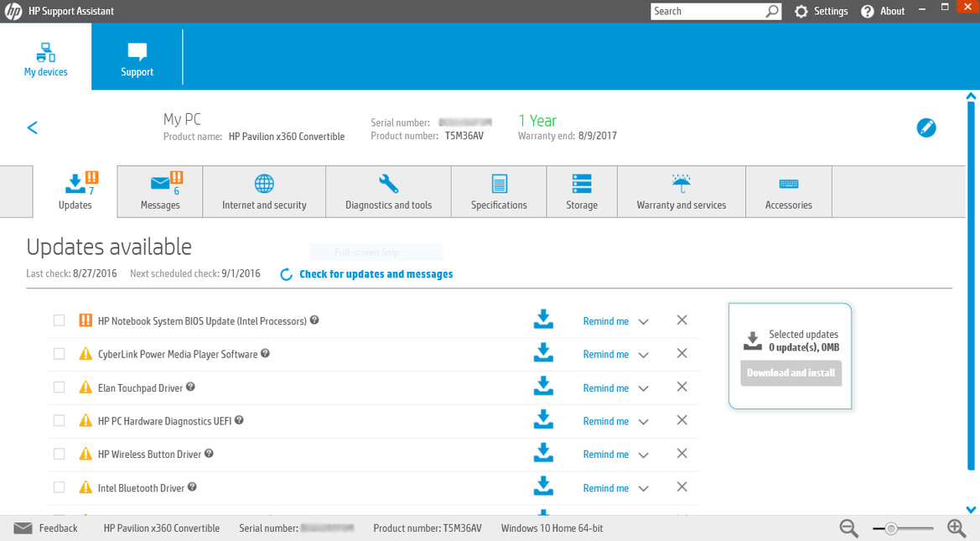Image resolution: width=980 pixels, height=541 pixels.
Task: Click the magnifier icon in the Search box
Action: click(x=772, y=11)
